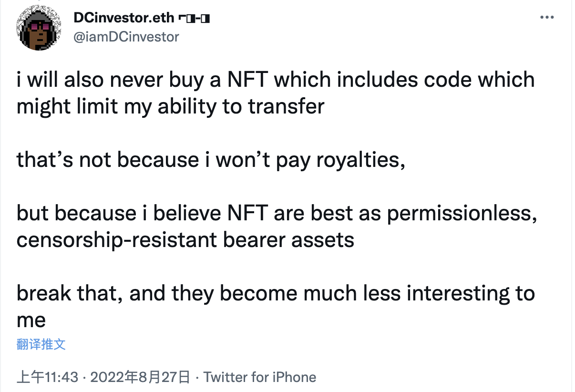The height and width of the screenshot is (392, 575).
Task: Click the word "permissionless" in the tweet
Action: point(461,214)
